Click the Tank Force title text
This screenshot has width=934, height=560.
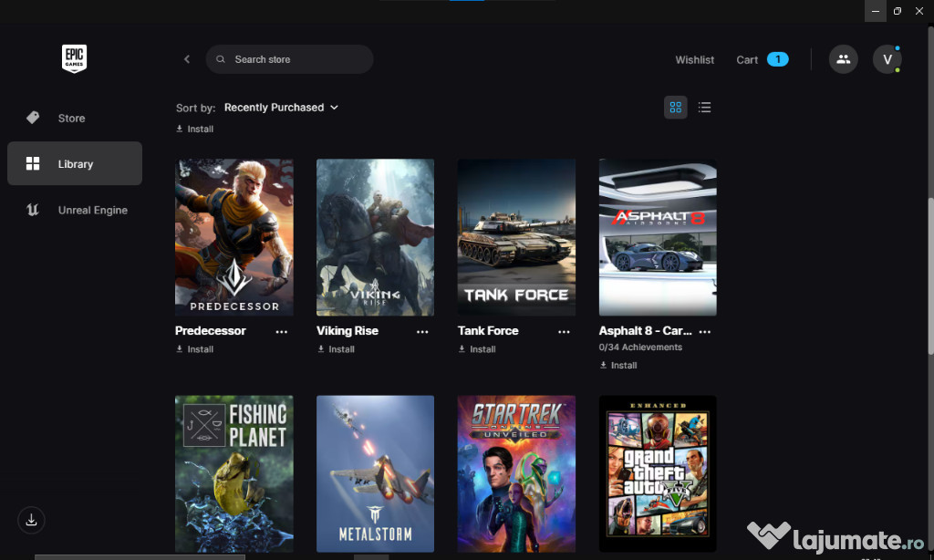pyautogui.click(x=488, y=331)
